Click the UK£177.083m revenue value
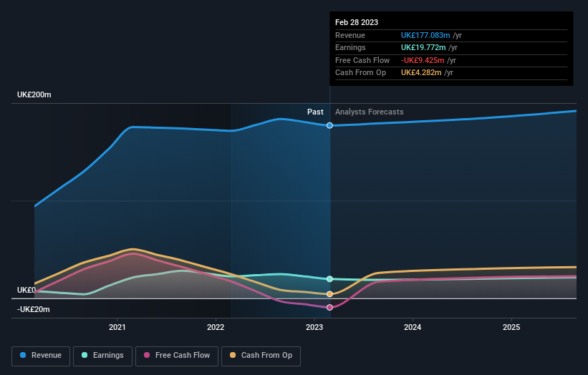 (425, 35)
